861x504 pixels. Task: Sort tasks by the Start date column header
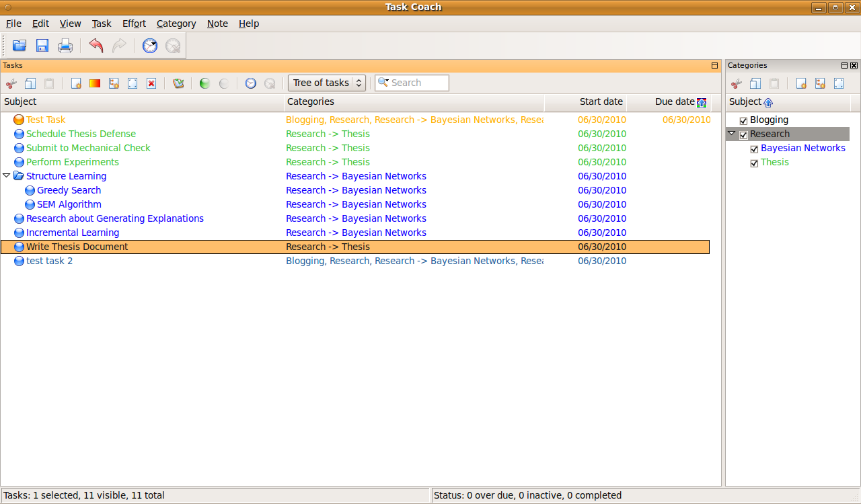coord(600,102)
